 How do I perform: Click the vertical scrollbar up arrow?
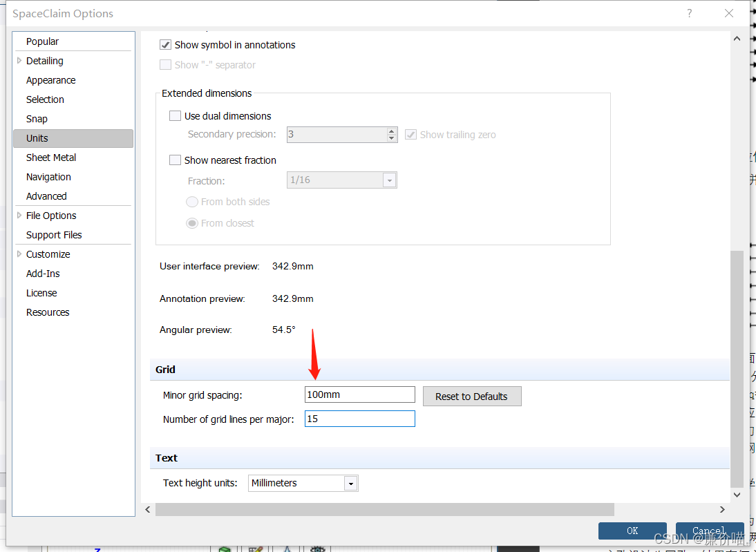[x=737, y=39]
